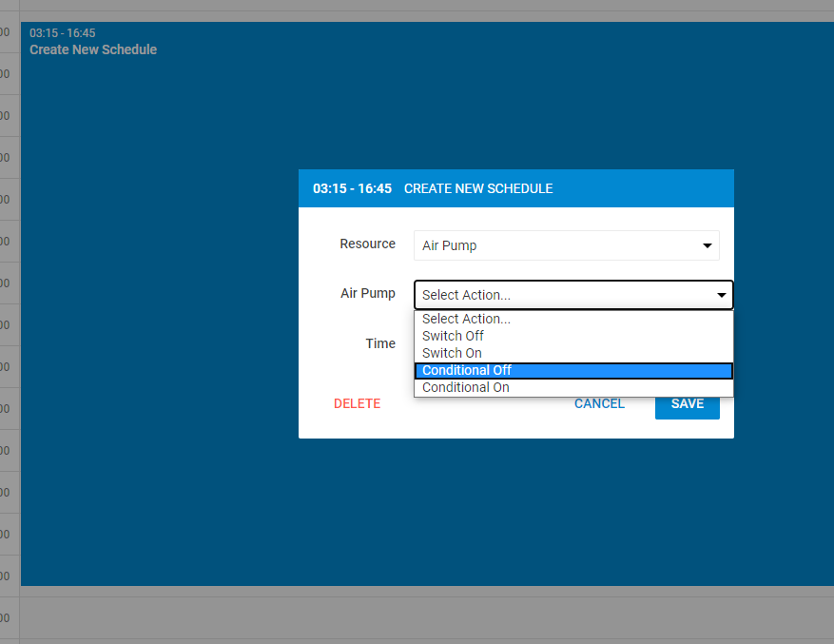Collapse the action list via its caret arrow

point(721,296)
